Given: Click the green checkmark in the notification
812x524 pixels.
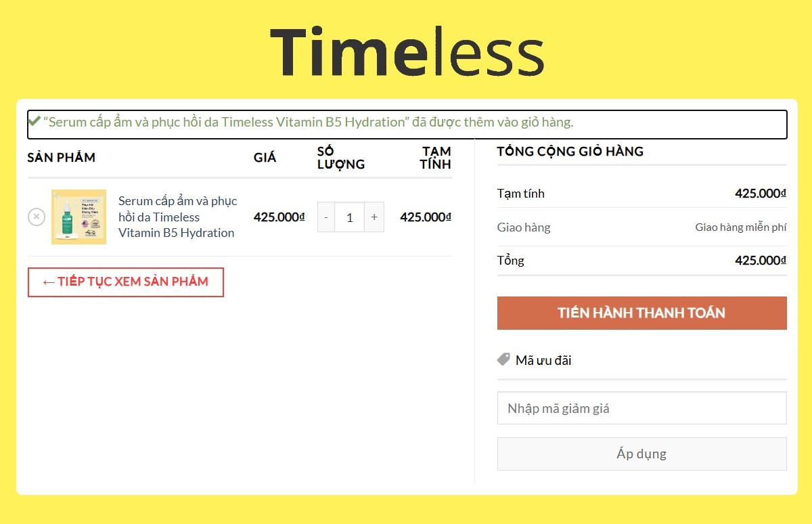Looking at the screenshot, I should tap(34, 121).
